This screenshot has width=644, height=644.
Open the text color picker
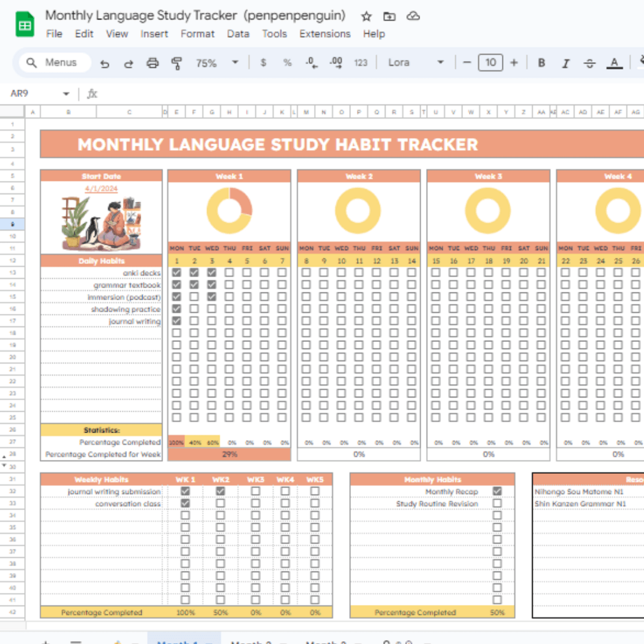[x=614, y=63]
